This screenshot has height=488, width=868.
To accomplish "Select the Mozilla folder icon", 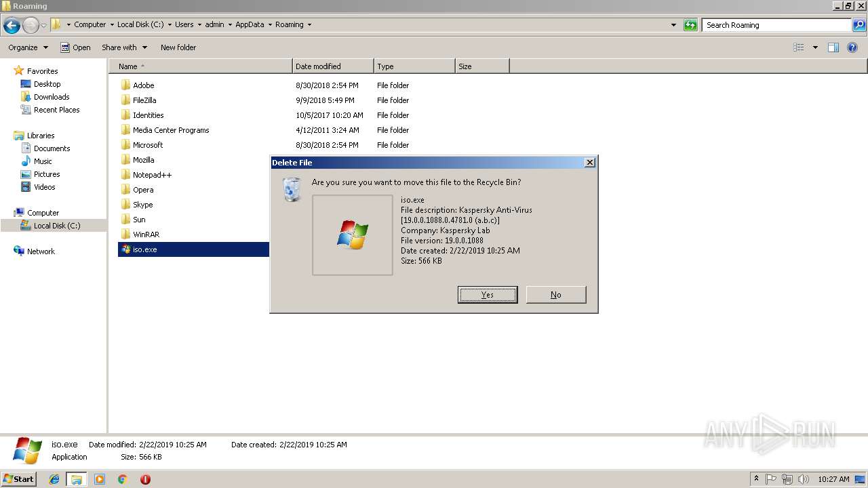I will pos(125,159).
